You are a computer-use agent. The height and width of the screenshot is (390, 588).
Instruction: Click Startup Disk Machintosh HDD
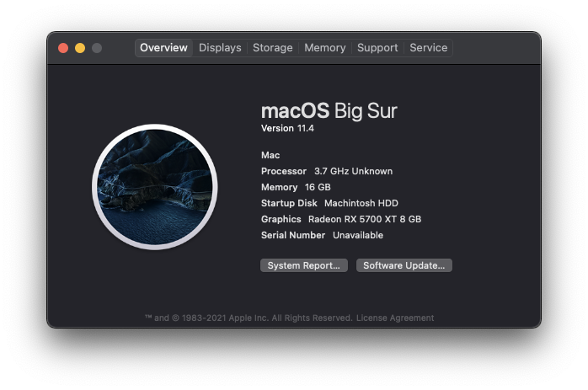coord(329,203)
